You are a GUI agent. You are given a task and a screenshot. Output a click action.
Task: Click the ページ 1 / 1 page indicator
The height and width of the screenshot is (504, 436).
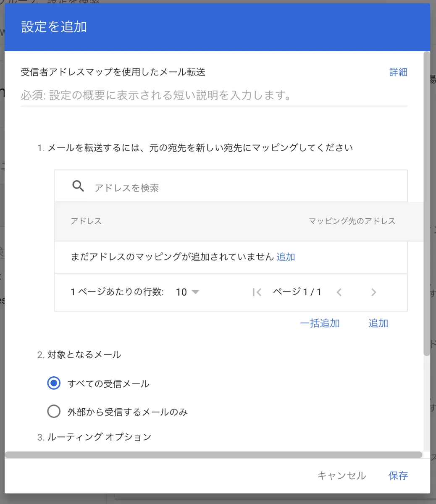(x=297, y=292)
